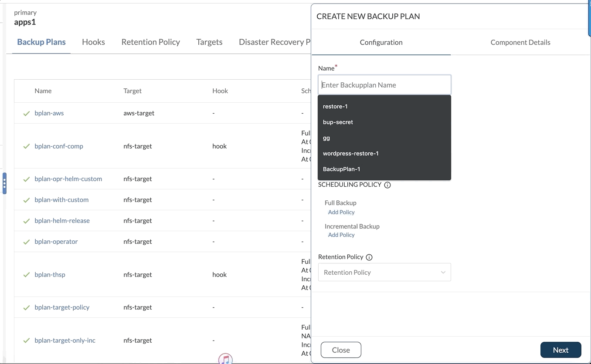Click the green checkmark beside bplan-with-custom
The height and width of the screenshot is (364, 591).
tap(27, 200)
